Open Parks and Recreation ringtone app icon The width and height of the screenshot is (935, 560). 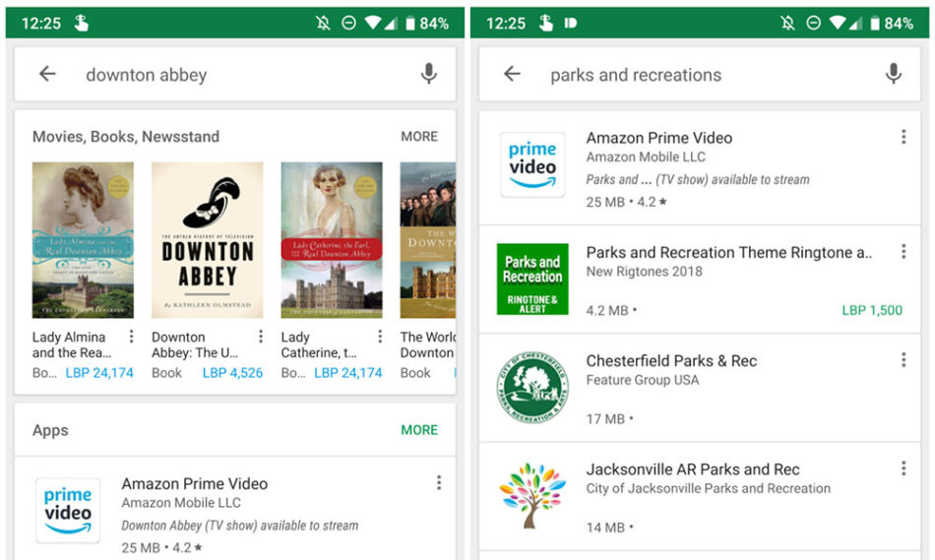click(x=532, y=279)
